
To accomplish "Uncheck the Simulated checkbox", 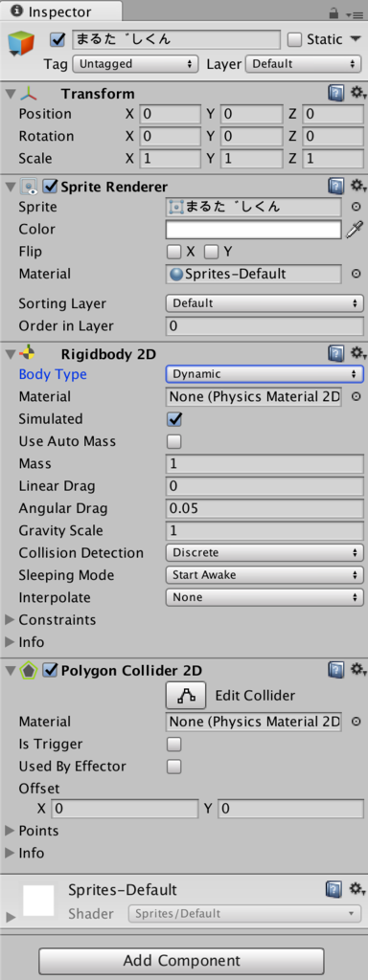I will coord(174,419).
